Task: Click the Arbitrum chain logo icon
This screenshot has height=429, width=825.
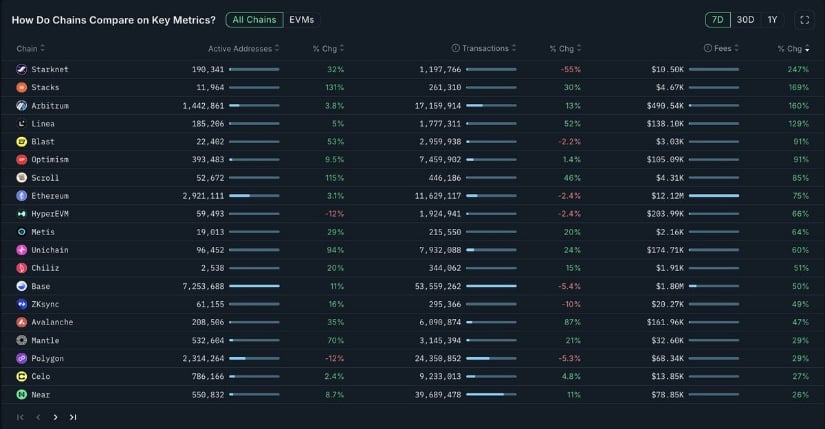Action: pyautogui.click(x=22, y=105)
